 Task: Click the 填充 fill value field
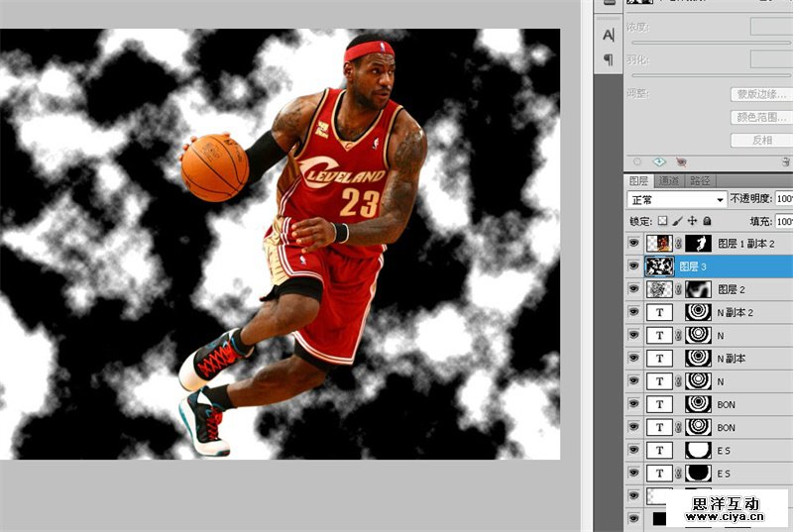pyautogui.click(x=784, y=221)
